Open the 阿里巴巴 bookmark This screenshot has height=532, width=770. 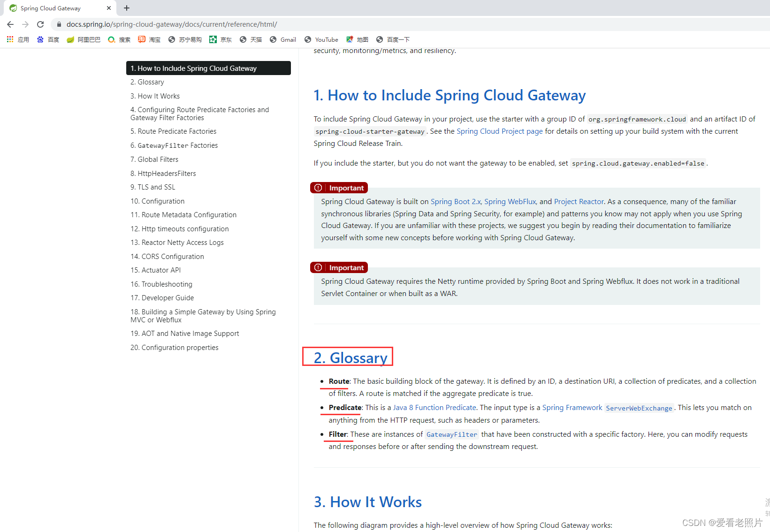[x=84, y=39]
